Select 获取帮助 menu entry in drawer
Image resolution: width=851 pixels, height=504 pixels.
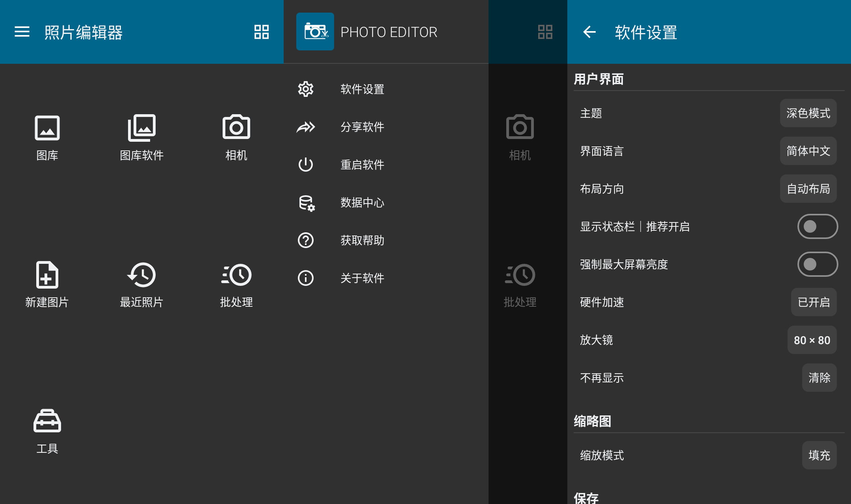(386, 240)
